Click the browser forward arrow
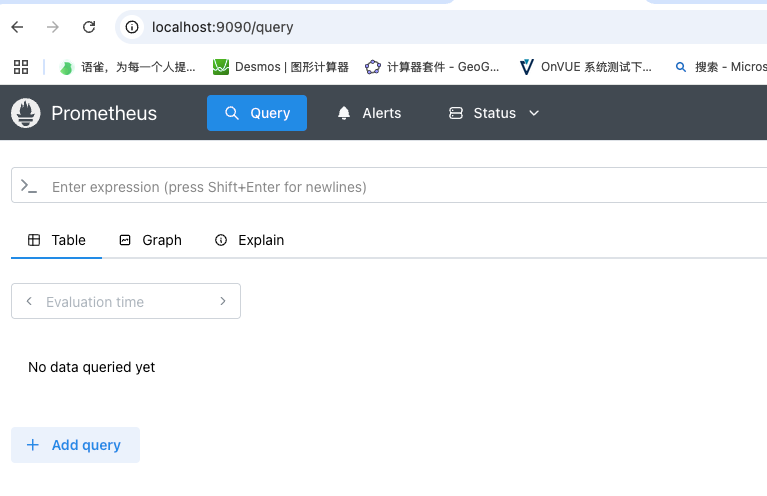Screen dimensions: 767x496 tap(53, 27)
